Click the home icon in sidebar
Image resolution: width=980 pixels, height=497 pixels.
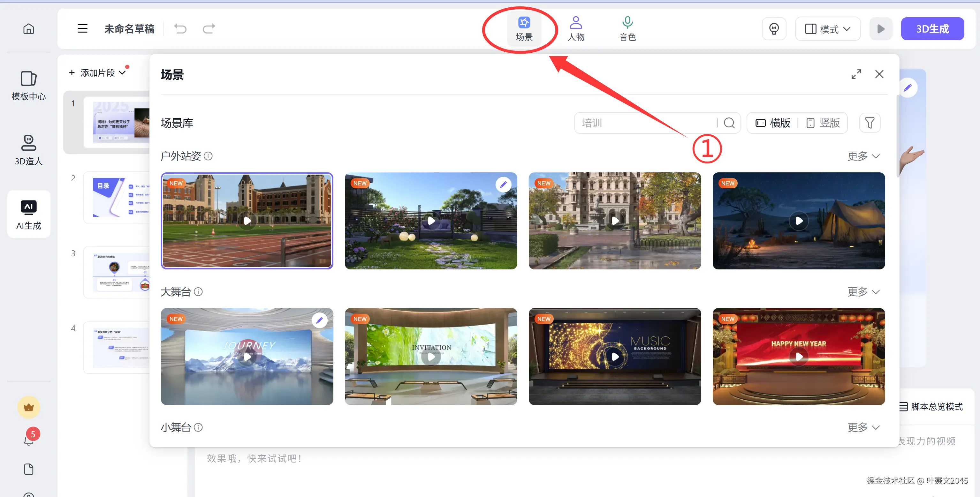[x=28, y=29]
